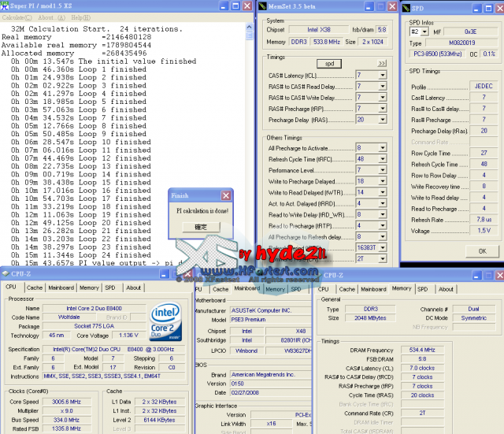The width and height of the screenshot is (504, 434).
Task: Click the Intel X38 chipset field in MemSet
Action: tap(318, 30)
